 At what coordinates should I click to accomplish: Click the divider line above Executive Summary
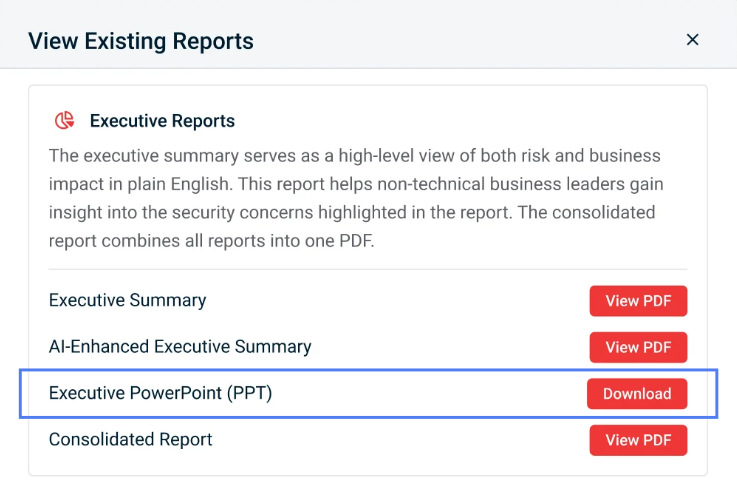[367, 269]
